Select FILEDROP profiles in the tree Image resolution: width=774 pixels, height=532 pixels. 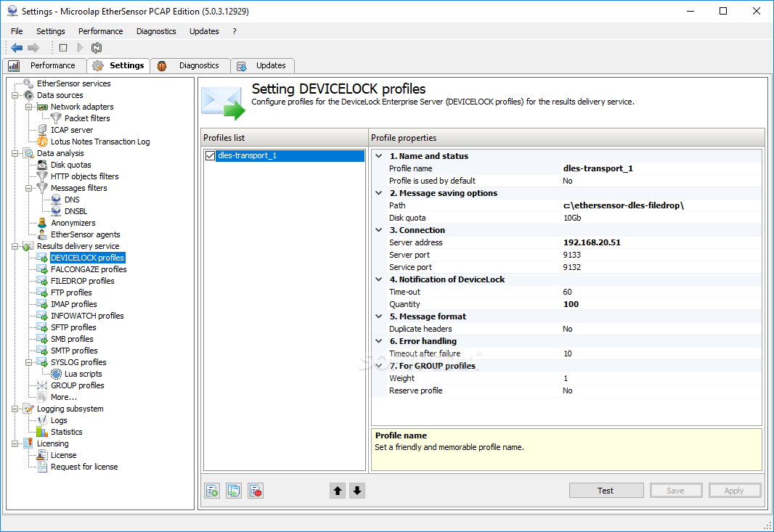pyautogui.click(x=83, y=281)
